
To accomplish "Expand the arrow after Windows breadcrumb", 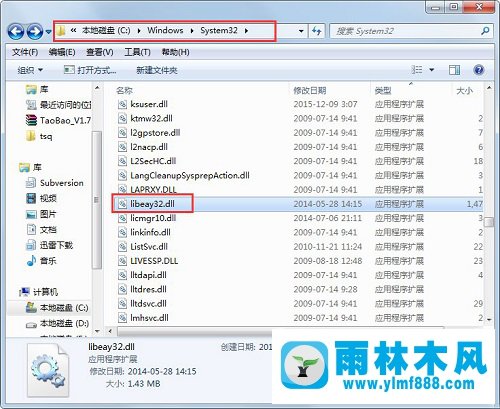I will (x=192, y=31).
